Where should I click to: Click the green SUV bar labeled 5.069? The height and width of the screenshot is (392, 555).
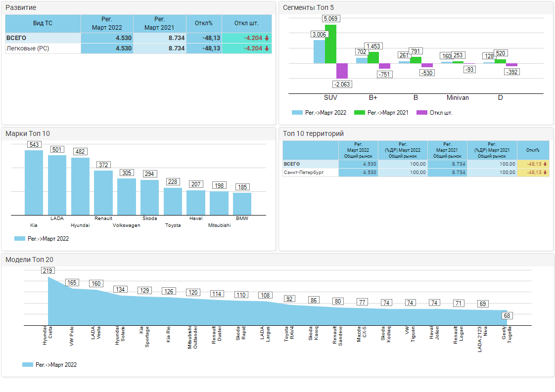[330, 44]
